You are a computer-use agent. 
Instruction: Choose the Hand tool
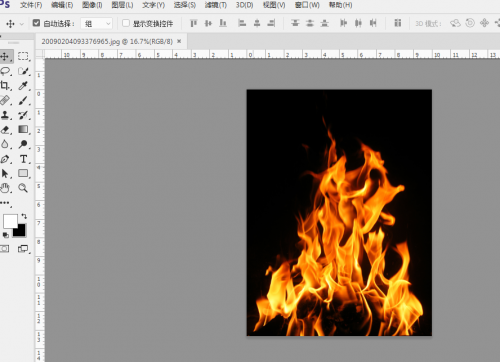click(x=5, y=188)
